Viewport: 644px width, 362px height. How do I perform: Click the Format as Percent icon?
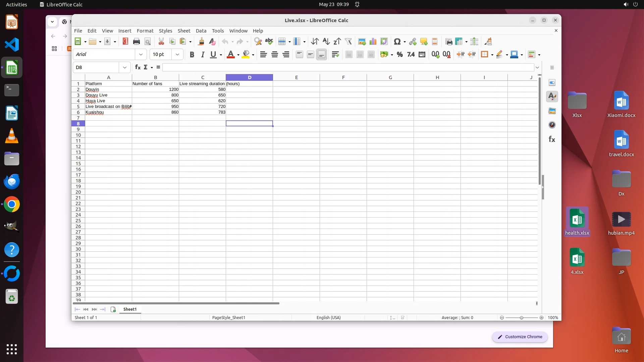point(399,55)
